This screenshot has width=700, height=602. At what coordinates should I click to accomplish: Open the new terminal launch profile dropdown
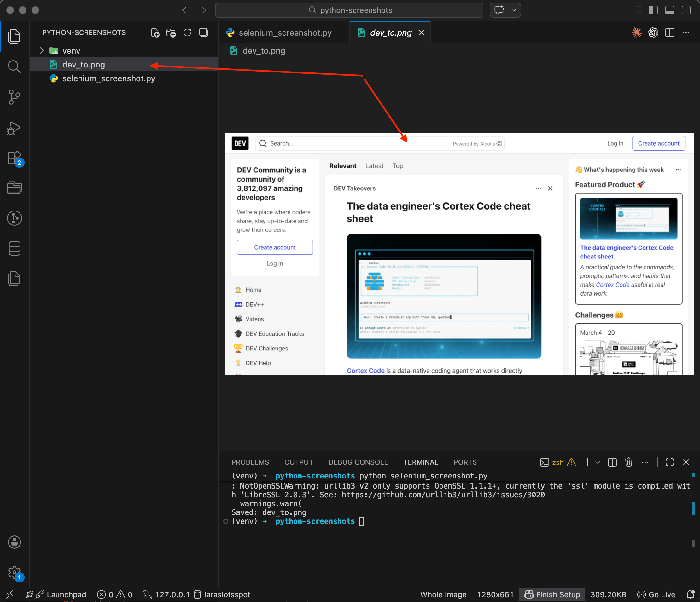click(x=598, y=462)
